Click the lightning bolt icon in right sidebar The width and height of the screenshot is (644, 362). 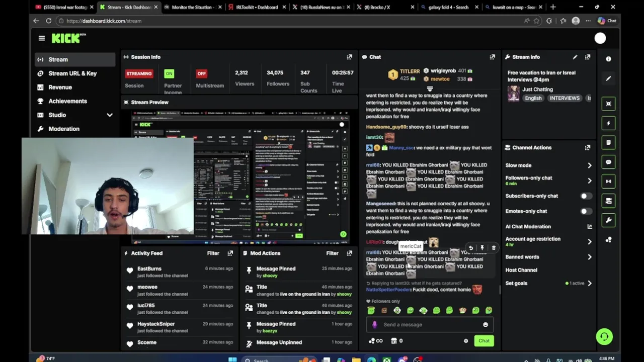[x=608, y=123]
